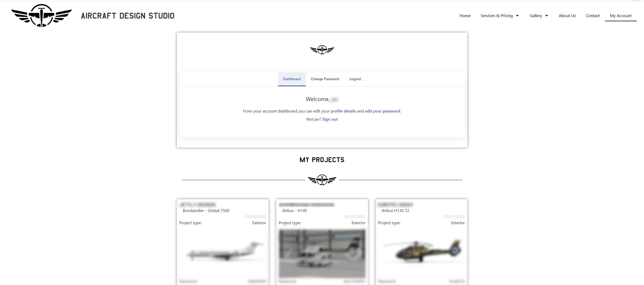The width and height of the screenshot is (644, 285).
Task: Click the Sign out link on dashboard
Action: point(330,119)
